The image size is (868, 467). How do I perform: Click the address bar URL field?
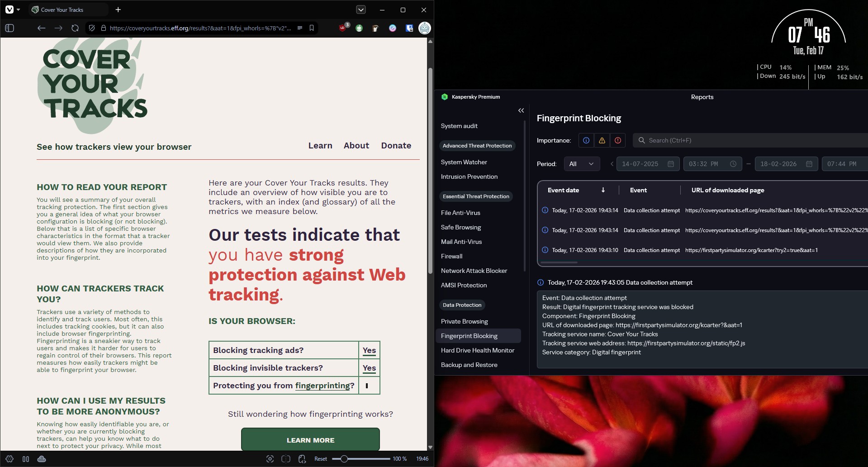click(200, 28)
